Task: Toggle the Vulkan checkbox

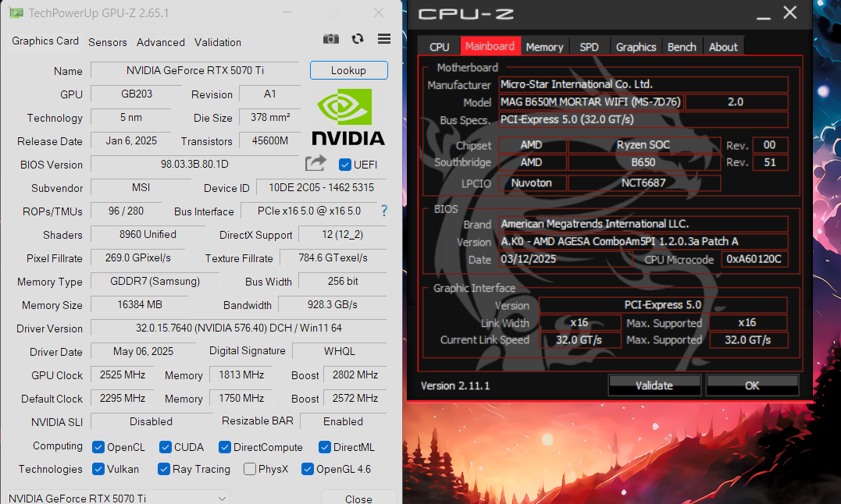Action: tap(98, 469)
